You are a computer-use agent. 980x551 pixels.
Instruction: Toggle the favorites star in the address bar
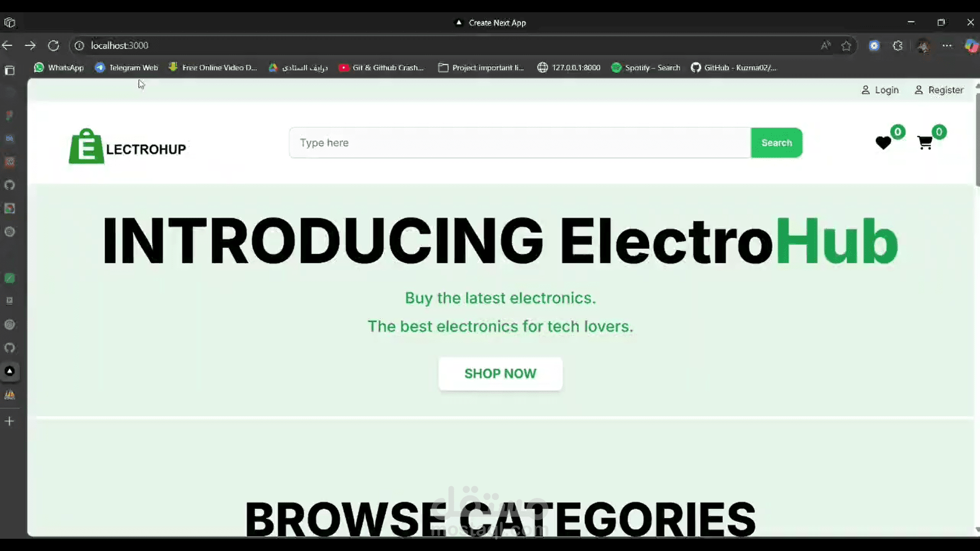pyautogui.click(x=847, y=45)
